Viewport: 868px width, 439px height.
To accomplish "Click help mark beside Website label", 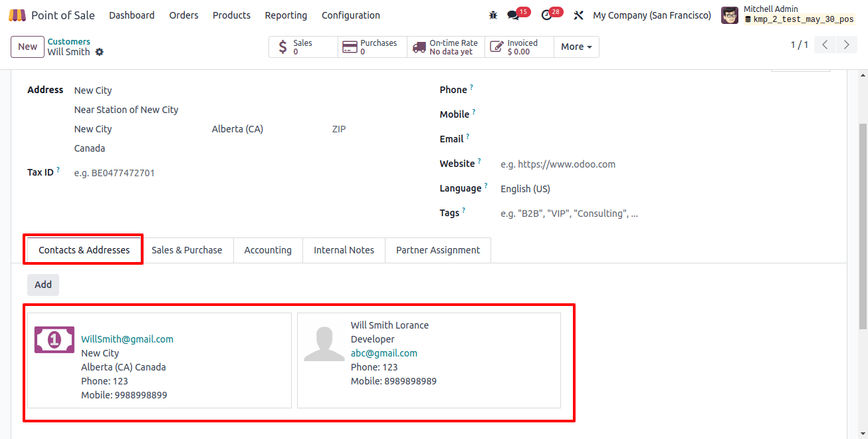I will coord(479,161).
